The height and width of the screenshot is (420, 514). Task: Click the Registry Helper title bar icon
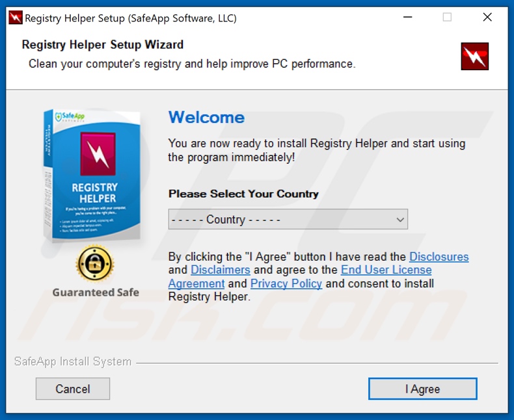coord(16,18)
